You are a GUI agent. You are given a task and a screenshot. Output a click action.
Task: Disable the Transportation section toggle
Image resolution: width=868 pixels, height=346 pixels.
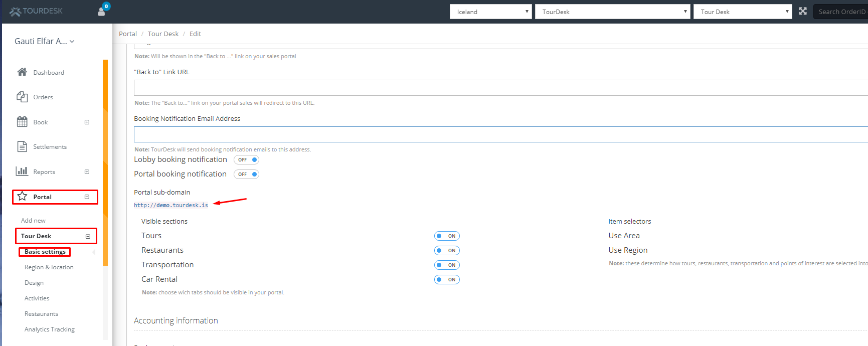447,265
